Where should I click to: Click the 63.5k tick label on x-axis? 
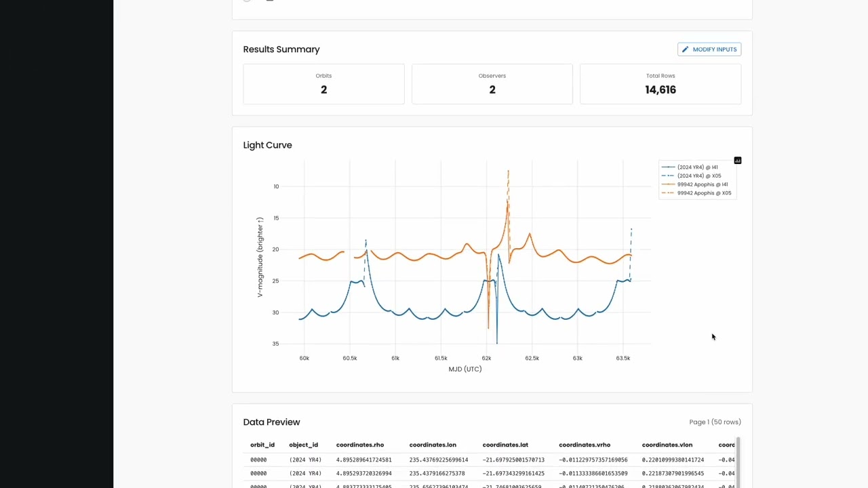point(623,358)
